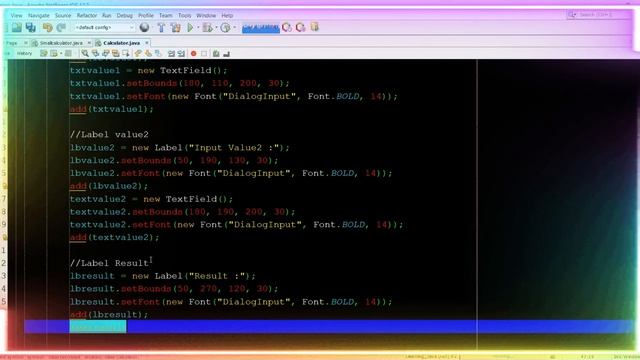Click the Build Project hammer icon
This screenshot has width=640, height=360.
(161, 27)
